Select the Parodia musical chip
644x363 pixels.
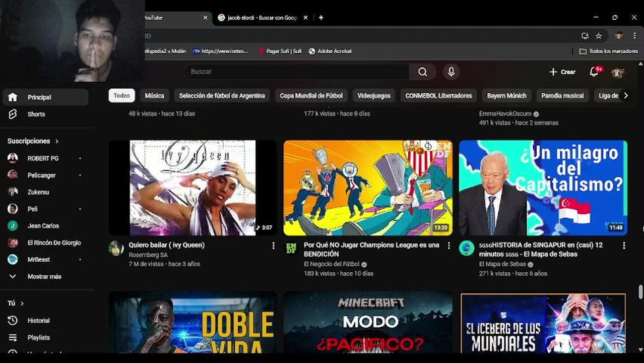tap(562, 96)
